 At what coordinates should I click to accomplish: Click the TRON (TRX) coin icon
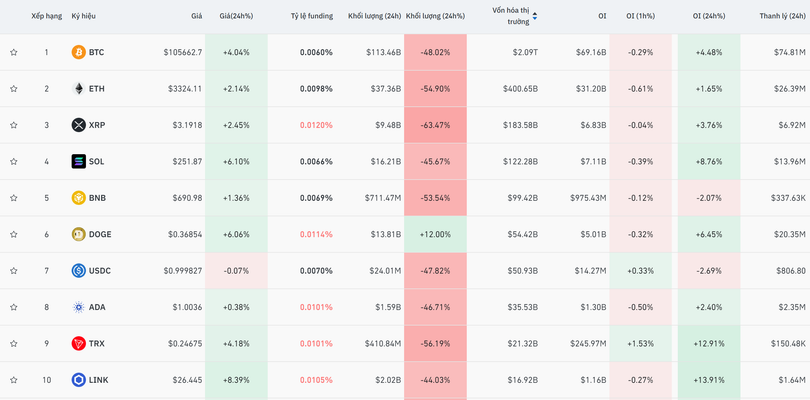(x=78, y=344)
